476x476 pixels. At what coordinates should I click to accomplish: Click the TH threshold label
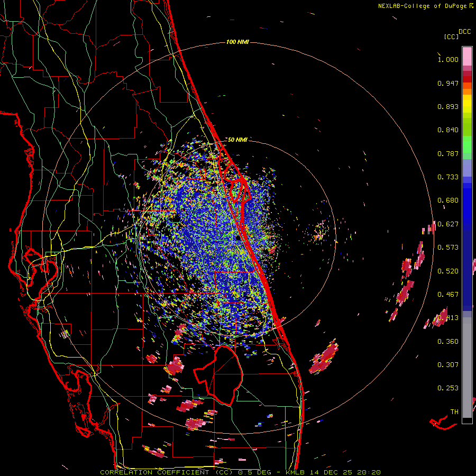[x=454, y=412]
